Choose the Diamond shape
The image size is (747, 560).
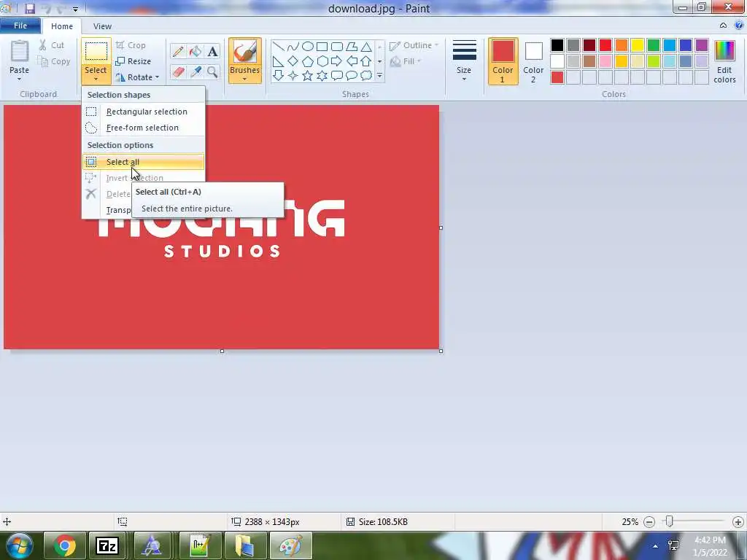click(293, 61)
